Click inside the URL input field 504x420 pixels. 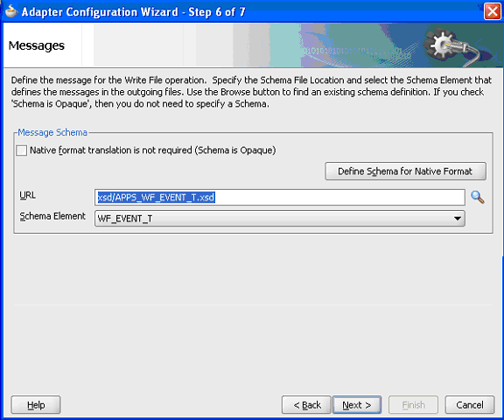coord(280,197)
